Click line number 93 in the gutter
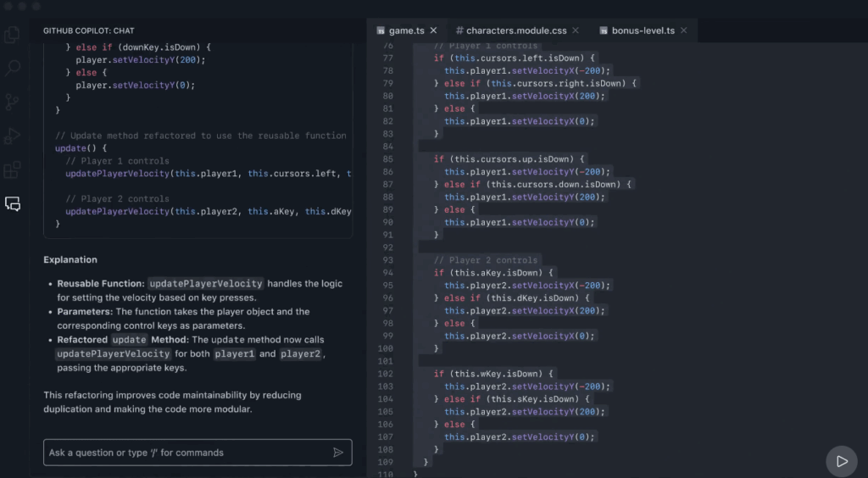This screenshot has width=868, height=478. point(387,260)
